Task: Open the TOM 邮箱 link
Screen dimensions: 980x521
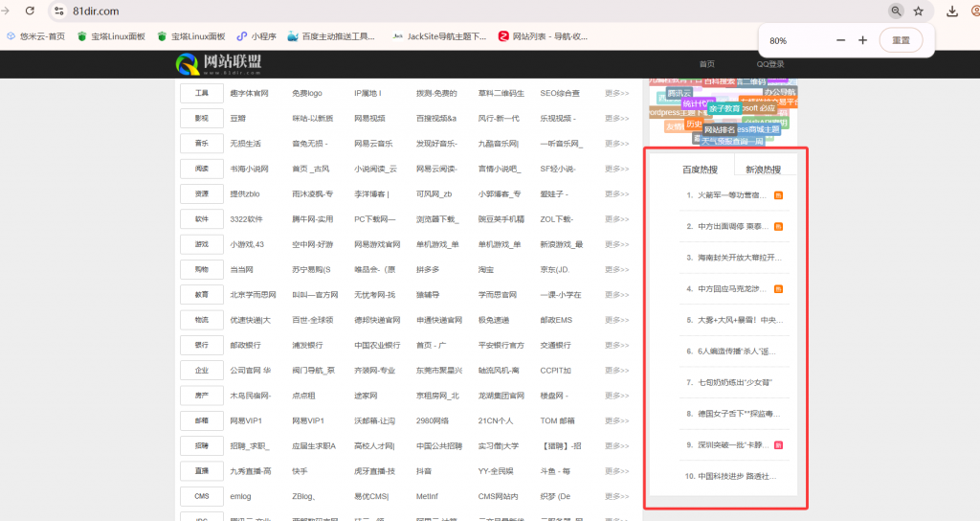Action: pyautogui.click(x=557, y=421)
